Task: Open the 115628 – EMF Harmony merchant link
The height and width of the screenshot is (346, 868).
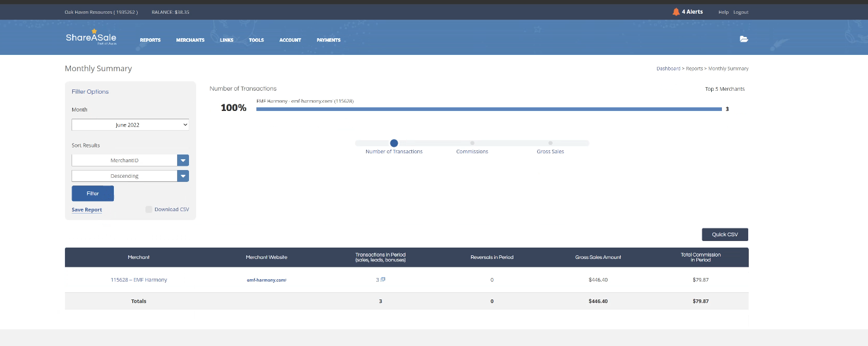Action: tap(139, 280)
